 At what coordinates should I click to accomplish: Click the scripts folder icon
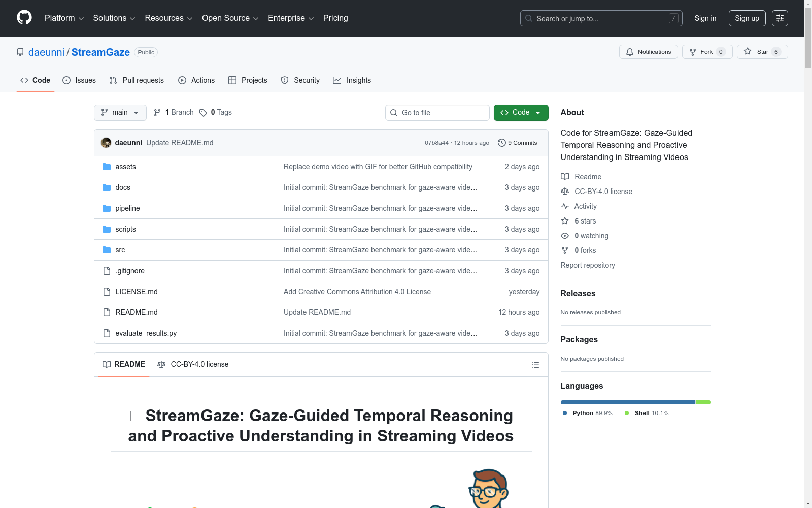[x=107, y=229]
